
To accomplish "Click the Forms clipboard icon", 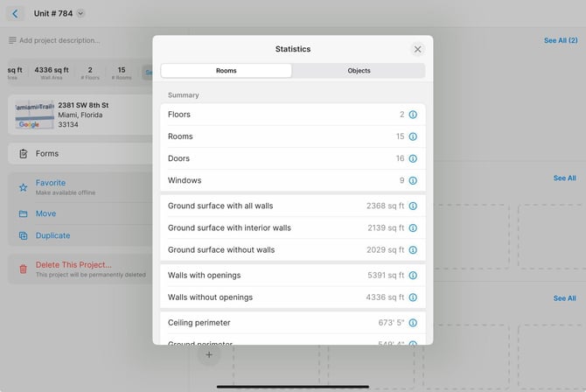I will pyautogui.click(x=23, y=154).
